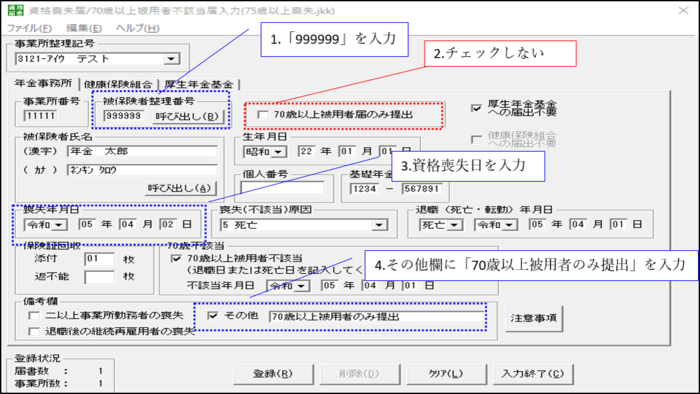700x394 pixels.
Task: Click the 漢字 name field 年金 太郎
Action: tap(142, 151)
